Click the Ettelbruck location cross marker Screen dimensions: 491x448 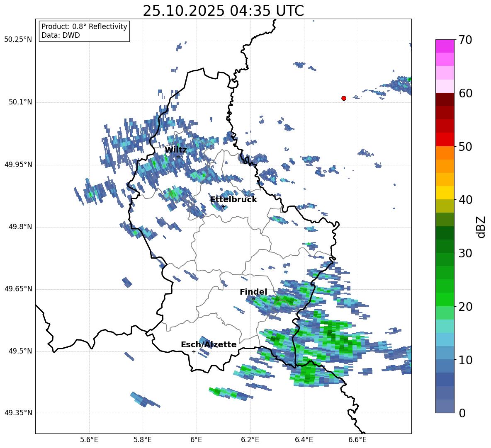[224, 206]
